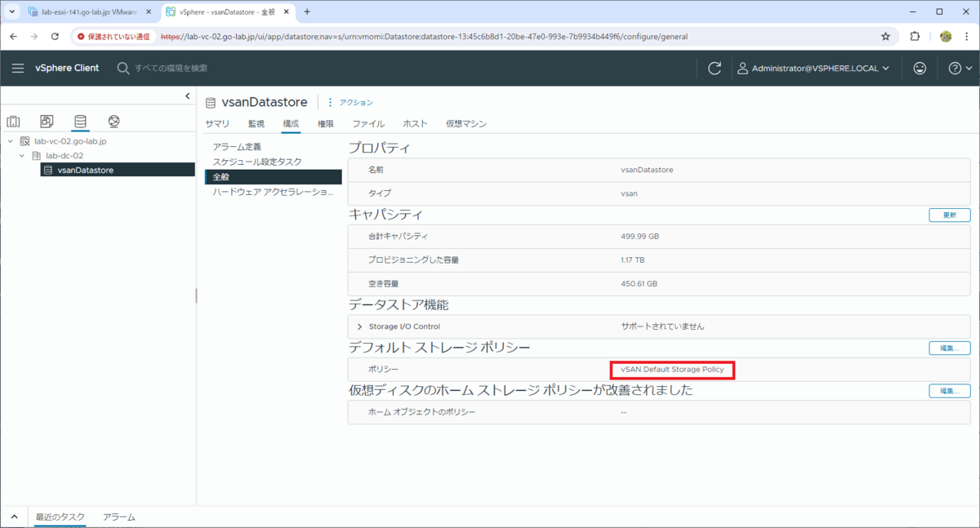
Task: Open the browser tab search dropdown
Action: (x=11, y=12)
